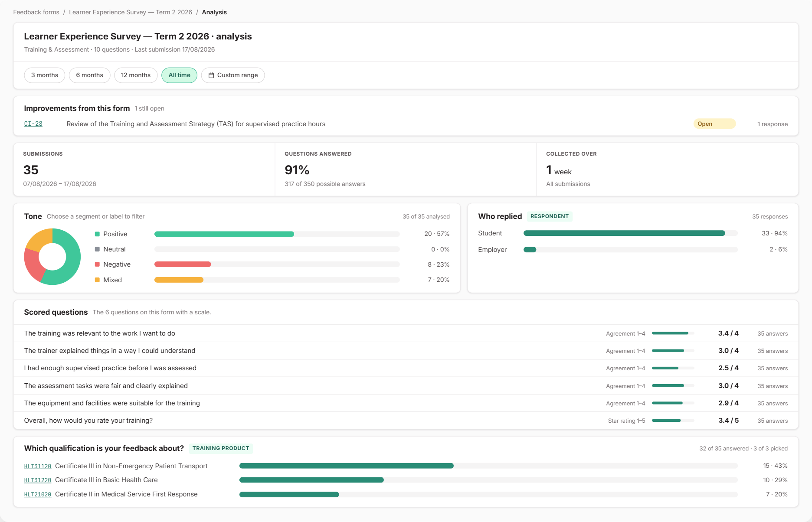
Task: Open 'The equipment and facilities' question row
Action: click(x=406, y=403)
